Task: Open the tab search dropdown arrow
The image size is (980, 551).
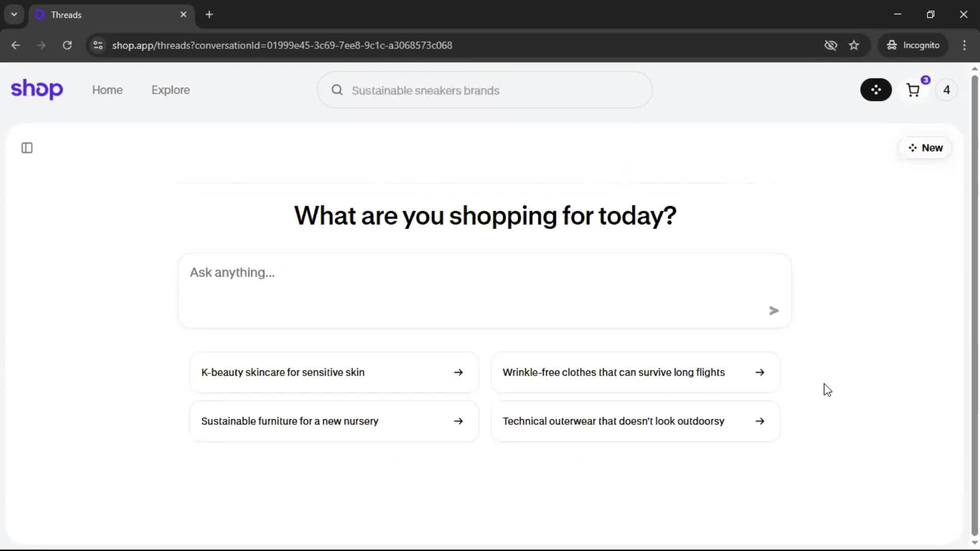Action: click(14, 14)
